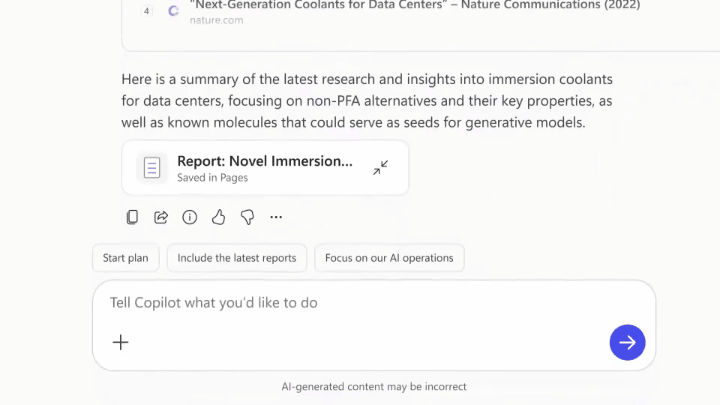Click the nature.com source link
The width and height of the screenshot is (720, 405).
click(216, 20)
